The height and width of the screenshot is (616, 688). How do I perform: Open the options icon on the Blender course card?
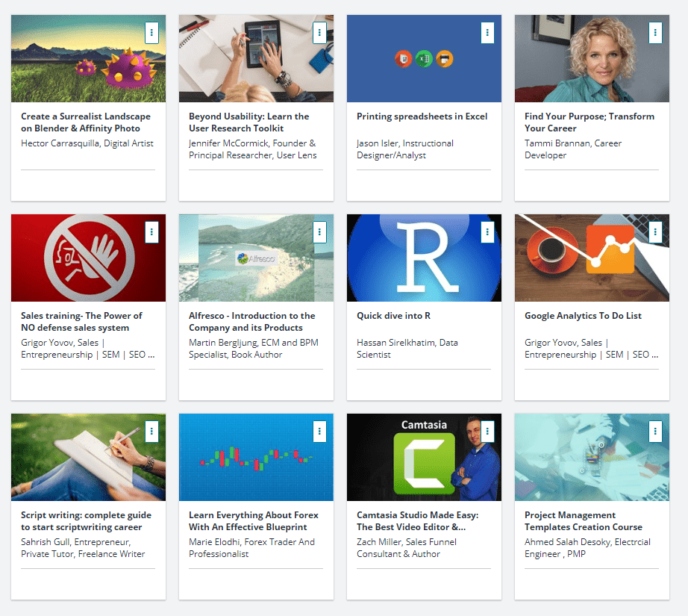(152, 32)
